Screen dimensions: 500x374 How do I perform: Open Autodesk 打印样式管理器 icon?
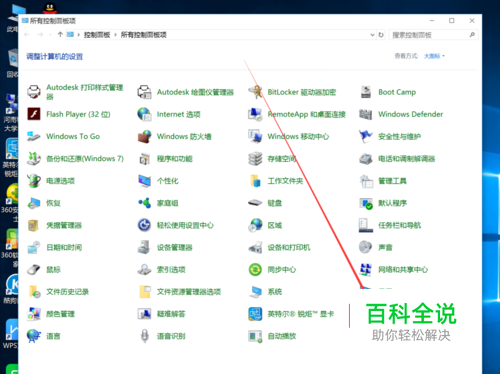point(34,92)
